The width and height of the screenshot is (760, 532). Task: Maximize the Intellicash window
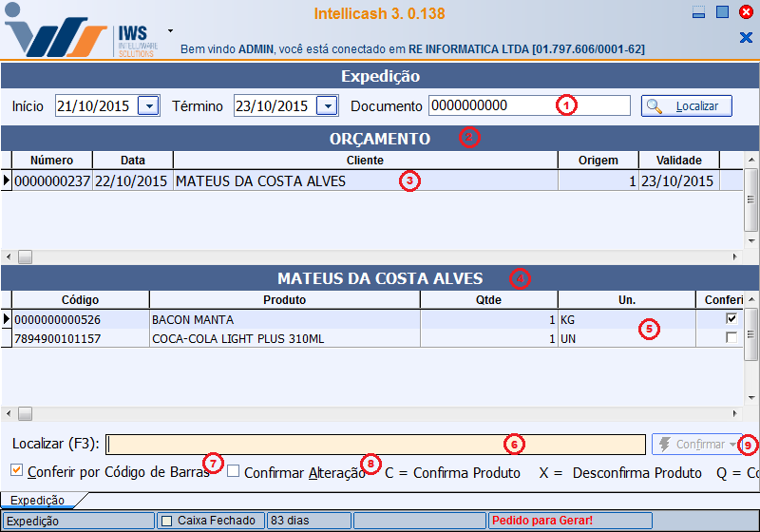(722, 12)
